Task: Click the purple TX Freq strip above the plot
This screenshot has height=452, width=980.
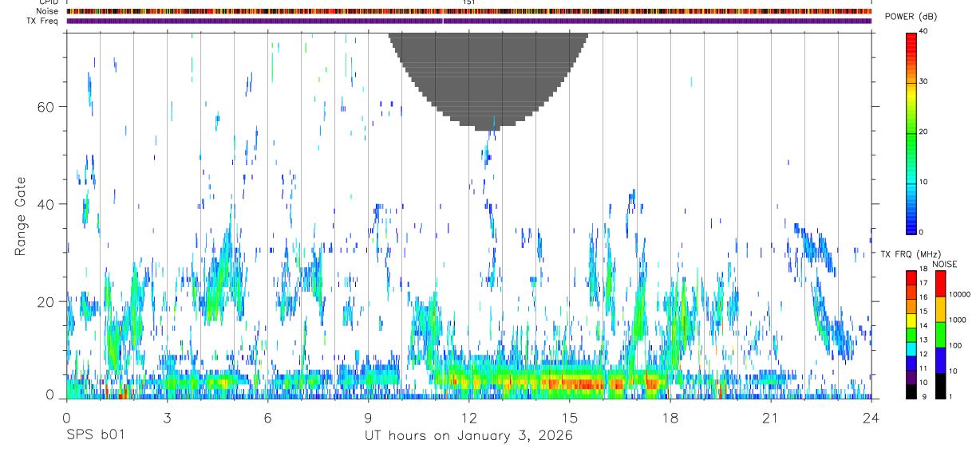Action: coord(468,21)
